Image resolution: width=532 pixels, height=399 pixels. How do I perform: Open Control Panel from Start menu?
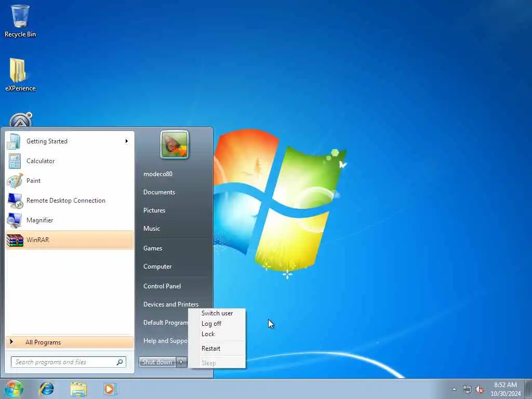[x=162, y=286]
